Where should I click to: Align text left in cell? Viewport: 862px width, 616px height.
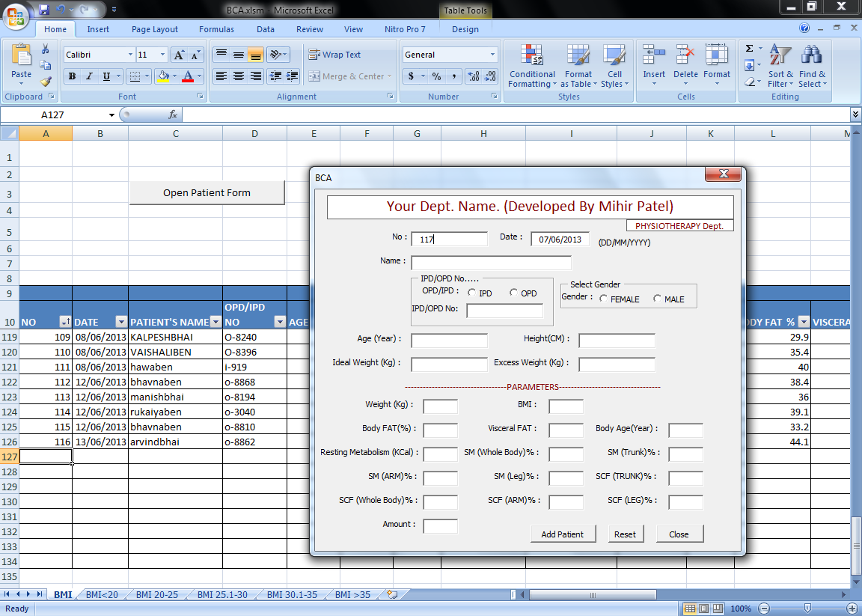click(221, 76)
